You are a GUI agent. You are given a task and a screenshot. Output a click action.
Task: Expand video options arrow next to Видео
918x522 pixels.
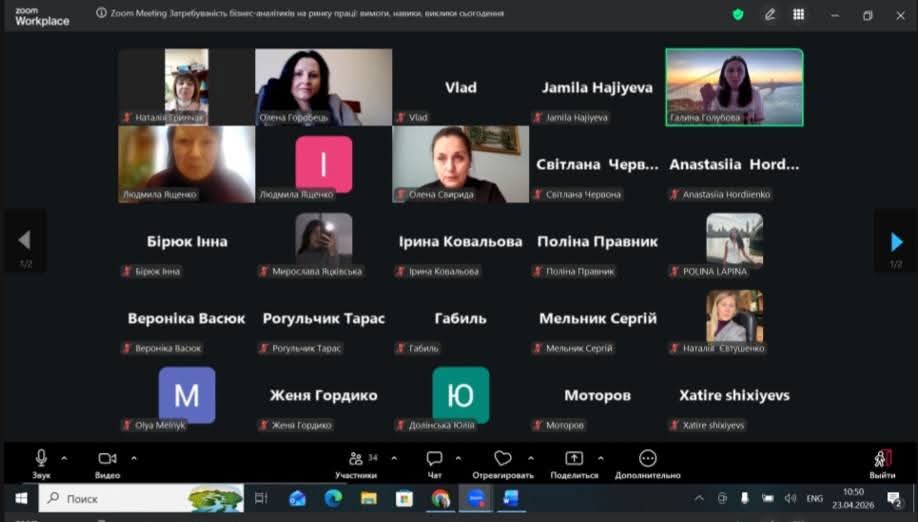[134, 458]
